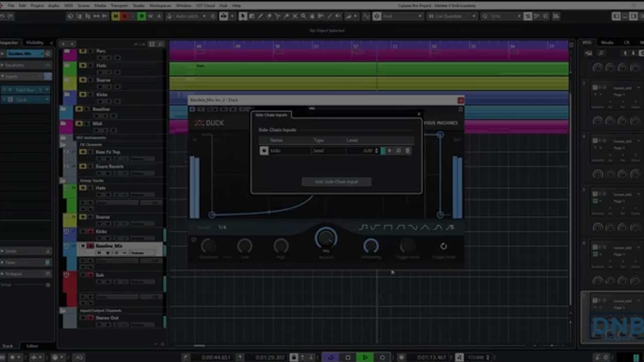Image resolution: width=644 pixels, height=362 pixels.
Task: Toggle global Mute state button M
Action: coord(116,16)
